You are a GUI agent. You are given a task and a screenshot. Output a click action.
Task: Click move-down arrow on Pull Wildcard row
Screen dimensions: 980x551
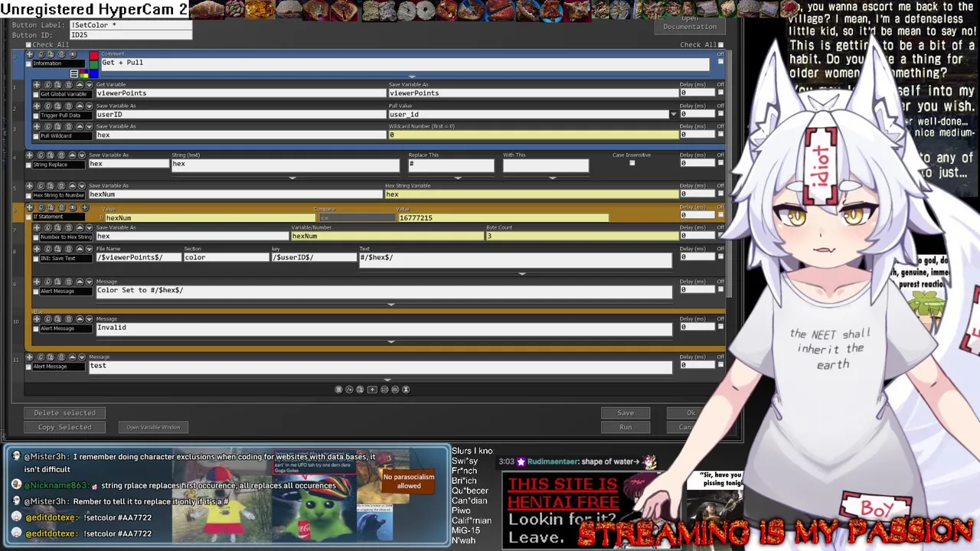[x=89, y=126]
